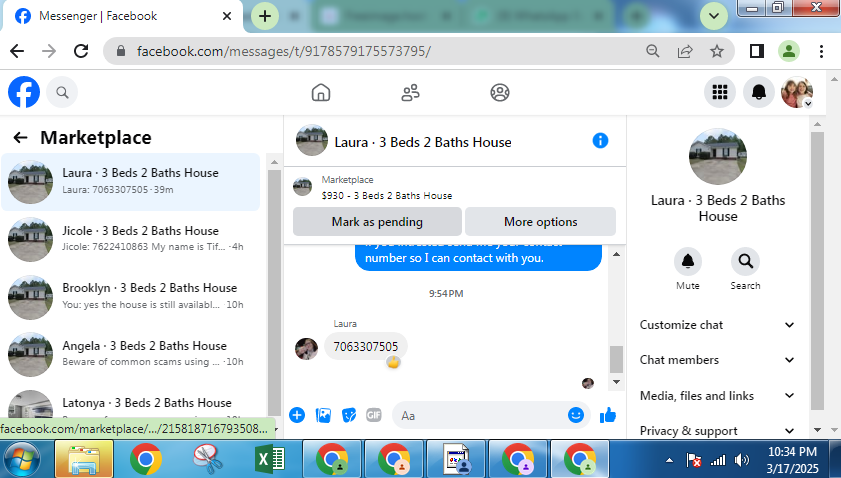Open More options for listing
Viewport: 841px width, 478px height.
541,222
